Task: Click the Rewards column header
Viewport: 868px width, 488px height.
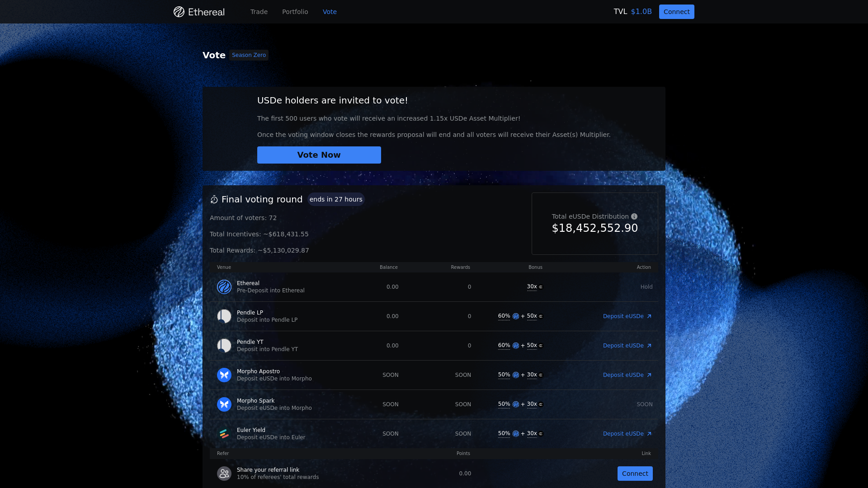Action: [x=460, y=267]
